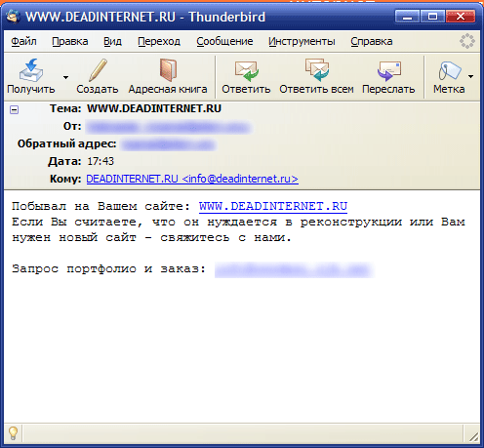The height and width of the screenshot is (448, 484).
Task: Close the Thunderbird window
Action: coord(461,17)
